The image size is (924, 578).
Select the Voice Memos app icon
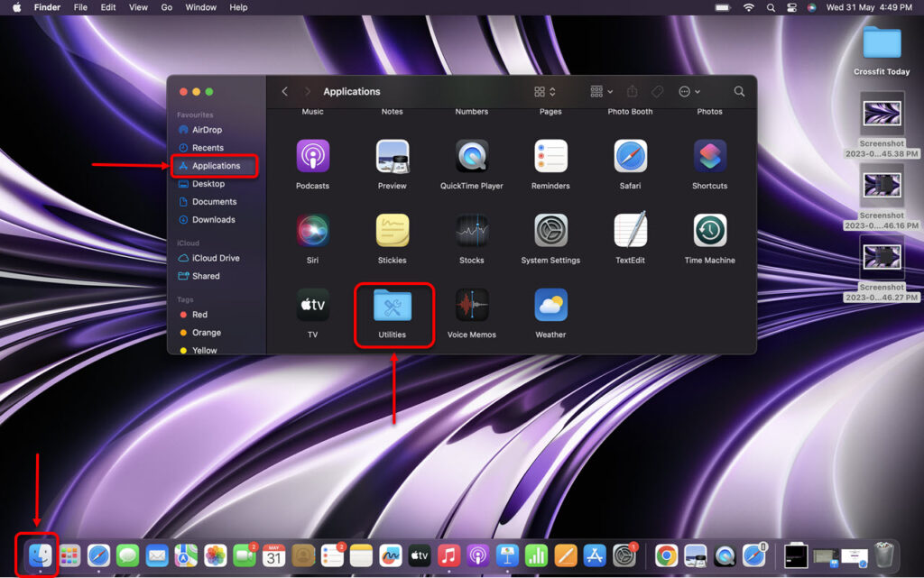471,305
